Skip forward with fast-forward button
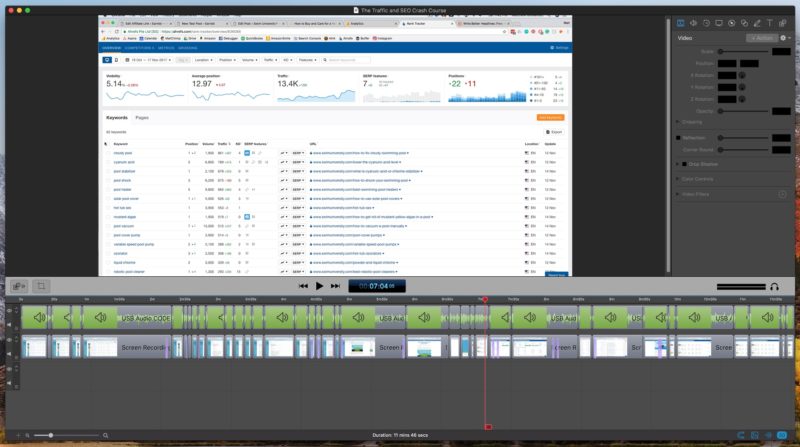The image size is (800, 447). (x=335, y=286)
